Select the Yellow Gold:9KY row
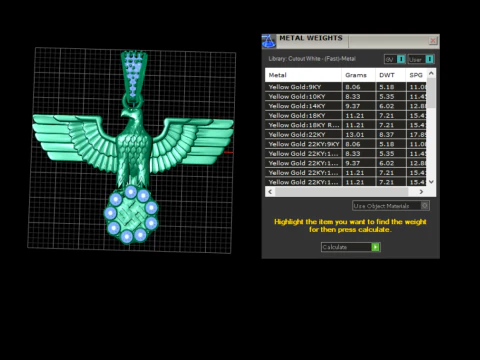 [346, 87]
